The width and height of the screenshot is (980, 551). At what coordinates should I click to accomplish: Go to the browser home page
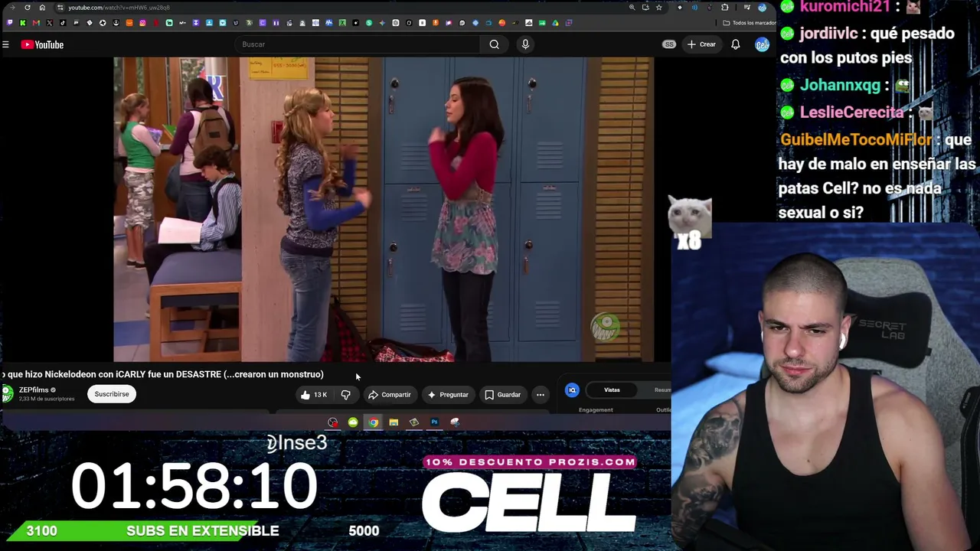pyautogui.click(x=42, y=8)
